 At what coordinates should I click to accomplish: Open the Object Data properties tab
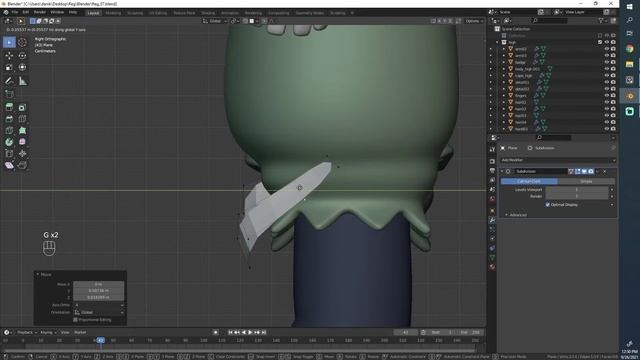(492, 258)
